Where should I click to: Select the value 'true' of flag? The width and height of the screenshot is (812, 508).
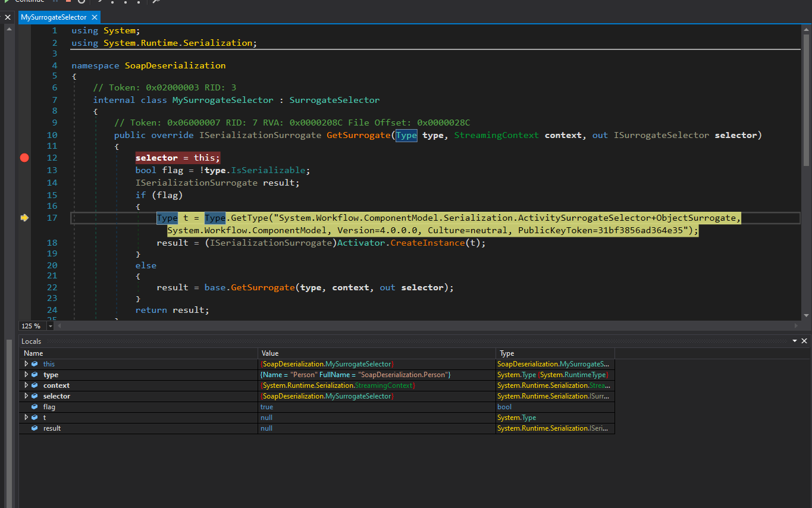tap(267, 407)
